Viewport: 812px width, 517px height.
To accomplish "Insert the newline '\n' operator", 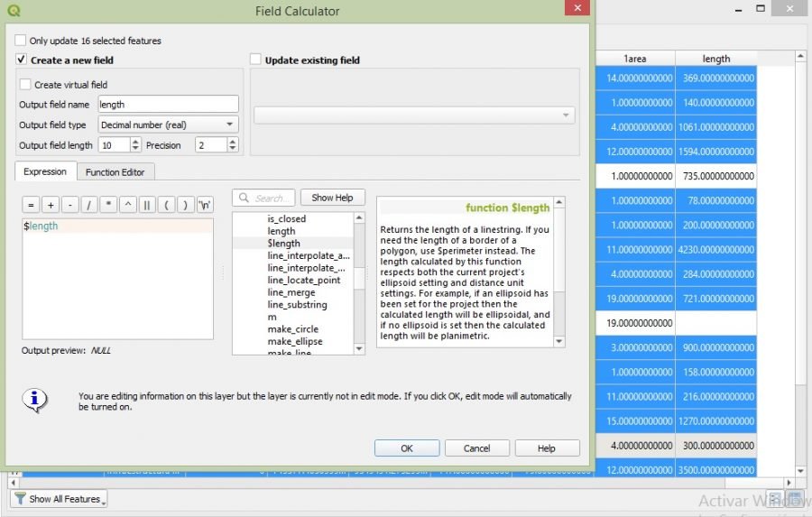I will [205, 205].
